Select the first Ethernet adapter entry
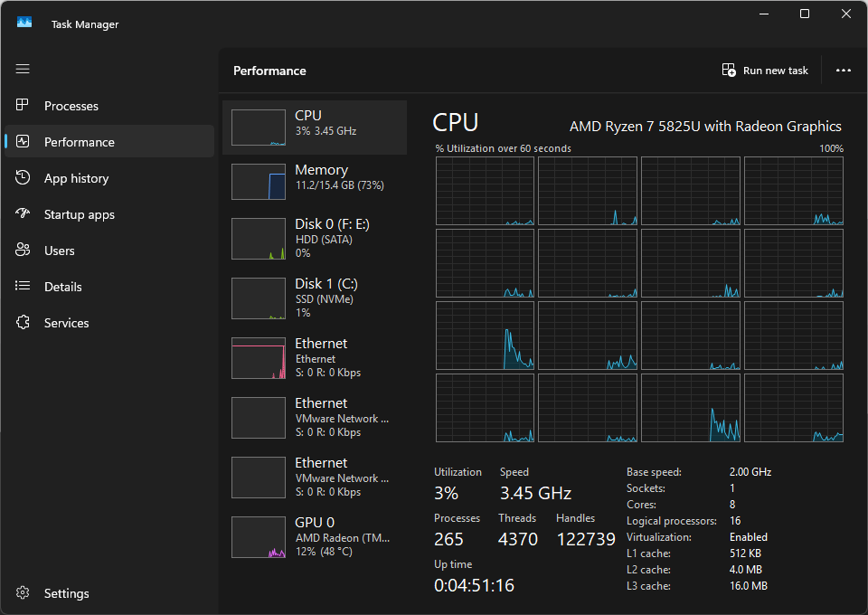The height and width of the screenshot is (615, 868). (315, 358)
